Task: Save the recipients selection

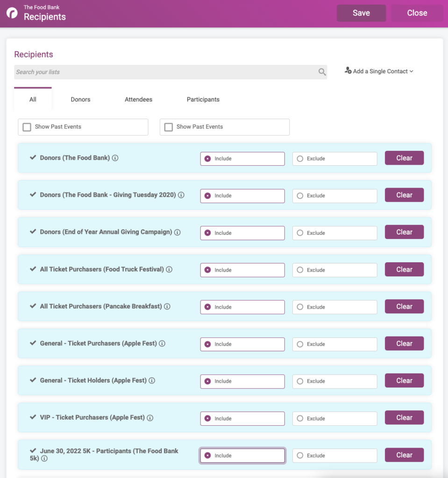Action: (361, 13)
